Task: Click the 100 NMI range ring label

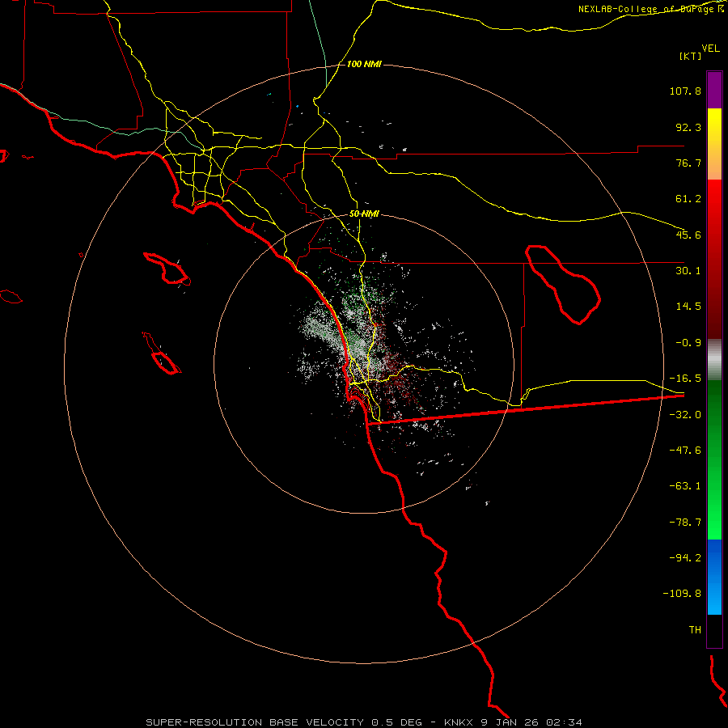Action: click(x=364, y=64)
